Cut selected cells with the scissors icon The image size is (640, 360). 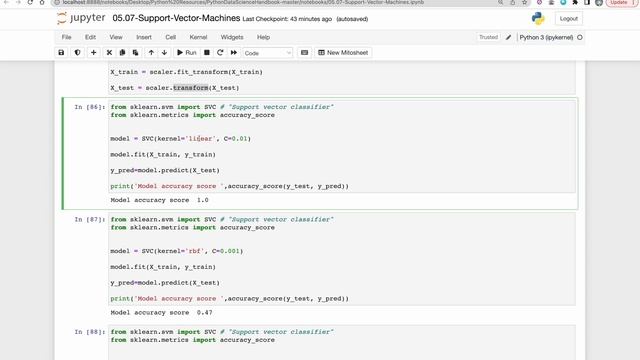click(x=109, y=53)
